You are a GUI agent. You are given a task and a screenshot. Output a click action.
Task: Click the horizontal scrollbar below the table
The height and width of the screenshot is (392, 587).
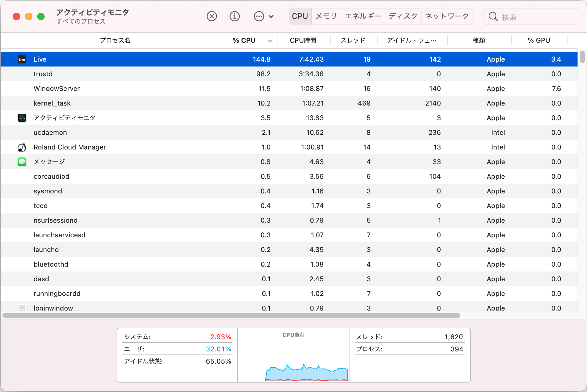(x=231, y=315)
